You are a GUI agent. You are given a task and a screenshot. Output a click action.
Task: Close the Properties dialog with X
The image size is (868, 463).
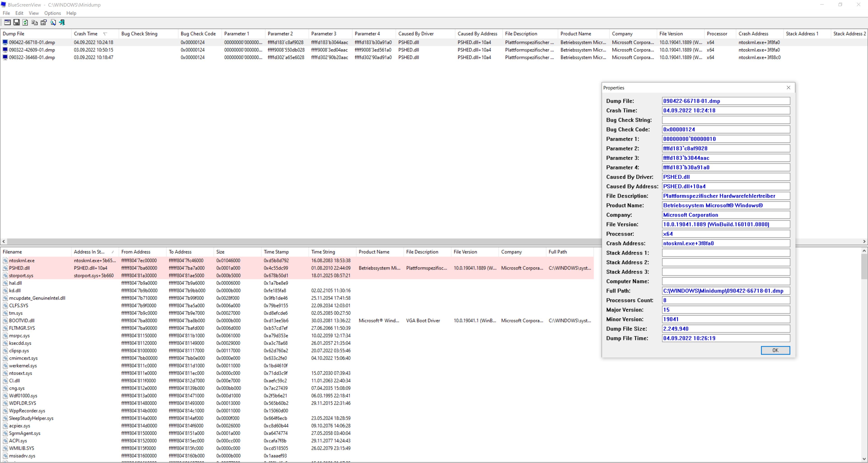(788, 88)
